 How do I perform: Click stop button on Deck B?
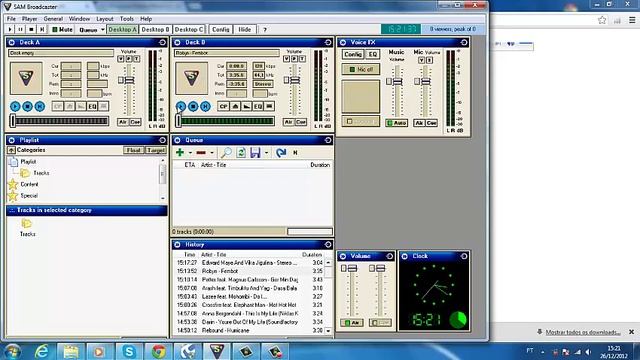click(193, 107)
